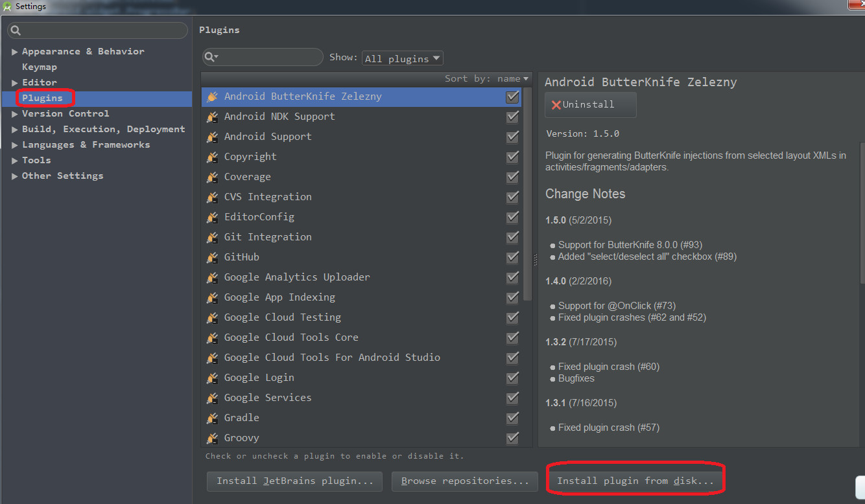This screenshot has height=504, width=865.
Task: Click the Browse repositories button
Action: click(x=465, y=481)
